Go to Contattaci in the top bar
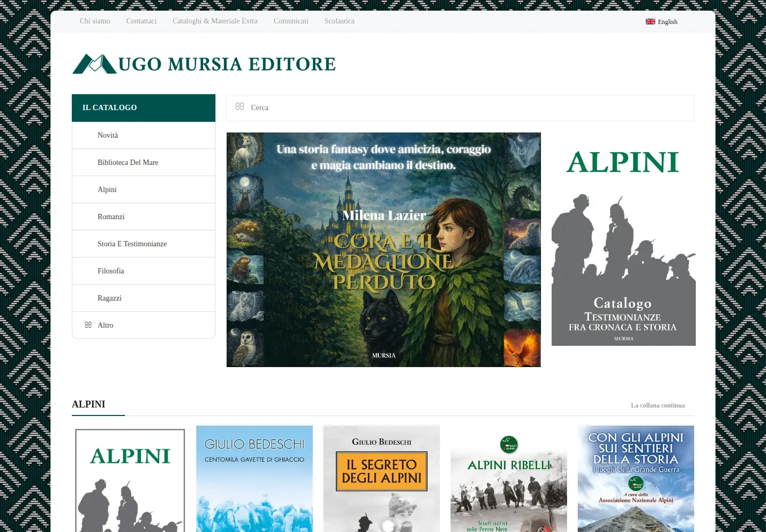Viewport: 766px width, 532px height. coord(141,21)
